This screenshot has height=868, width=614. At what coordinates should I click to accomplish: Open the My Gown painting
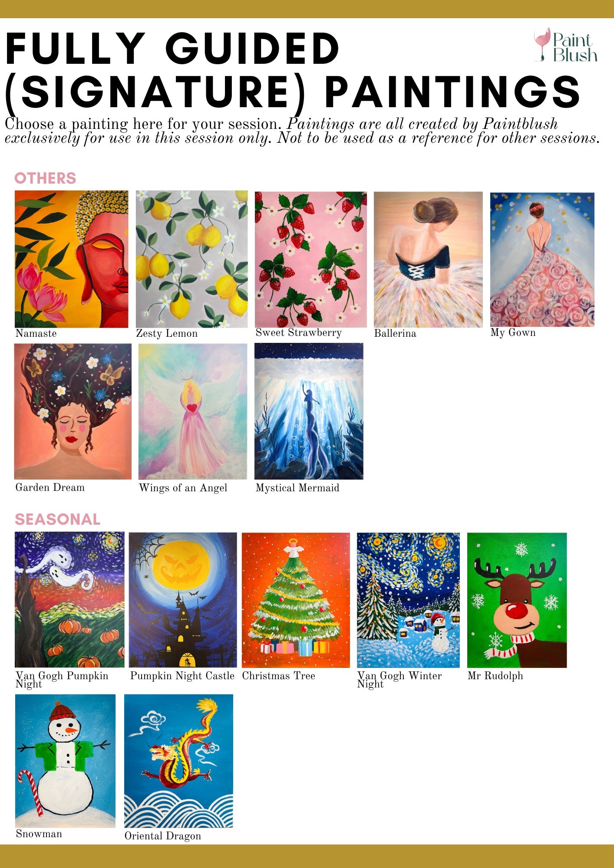542,260
